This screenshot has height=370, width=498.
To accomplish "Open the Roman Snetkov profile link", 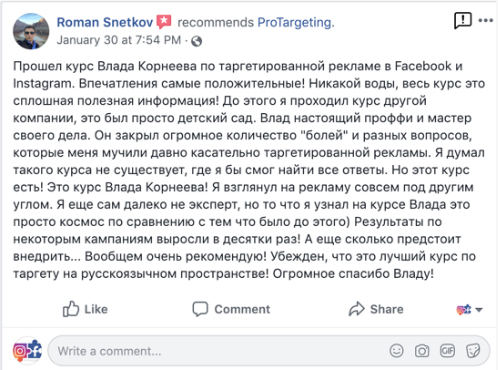I will point(105,22).
